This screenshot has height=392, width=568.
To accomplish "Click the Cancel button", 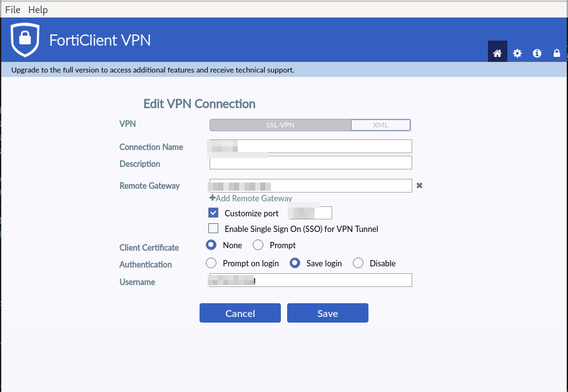I will 240,313.
